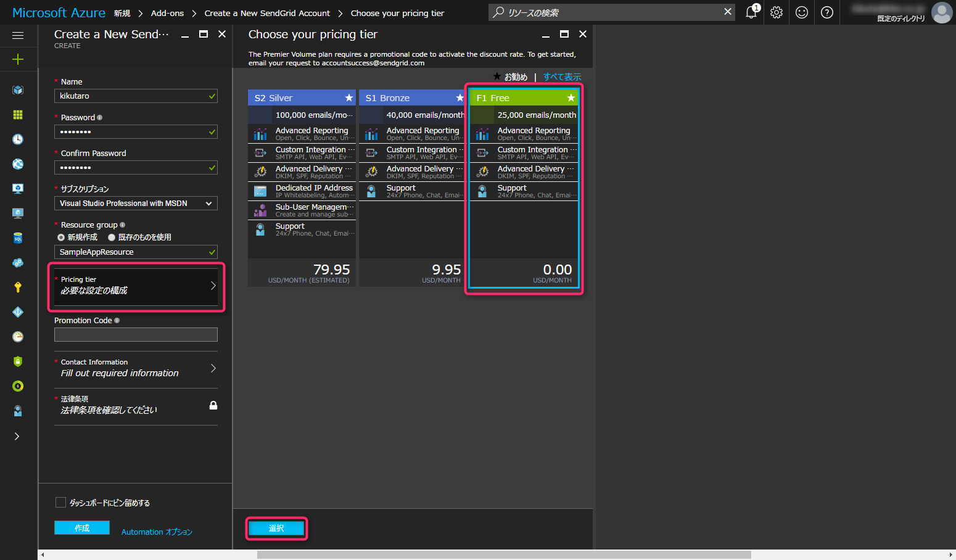This screenshot has width=956, height=560.
Task: Open Help and support headset icon
Action: [17, 411]
